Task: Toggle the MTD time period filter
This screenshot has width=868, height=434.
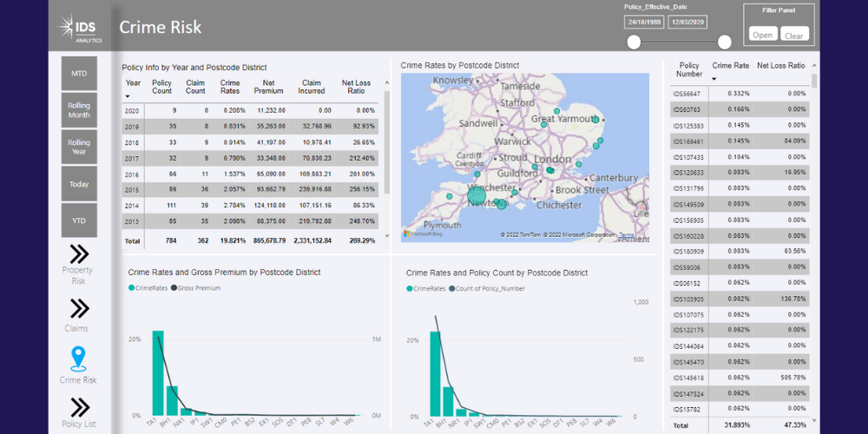Action: pyautogui.click(x=79, y=74)
